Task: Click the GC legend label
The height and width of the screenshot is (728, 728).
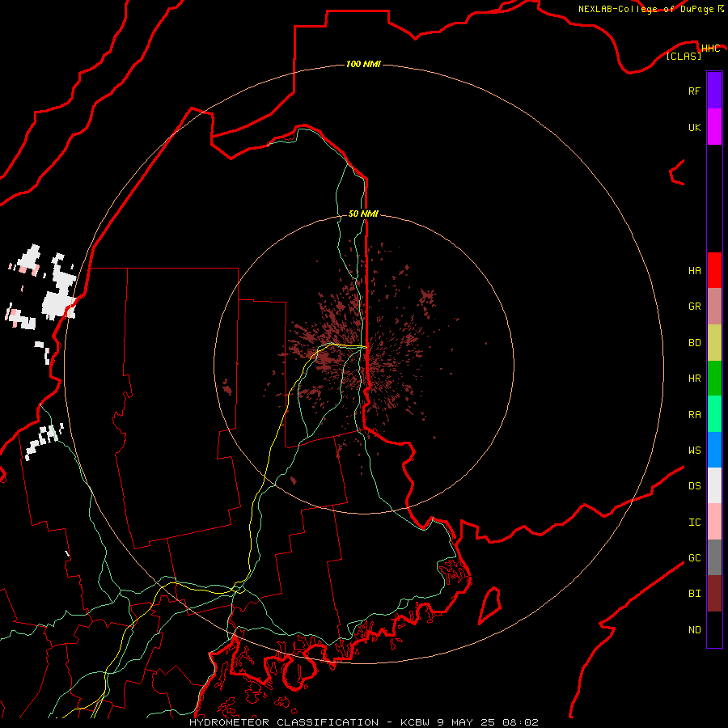Action: [x=694, y=558]
